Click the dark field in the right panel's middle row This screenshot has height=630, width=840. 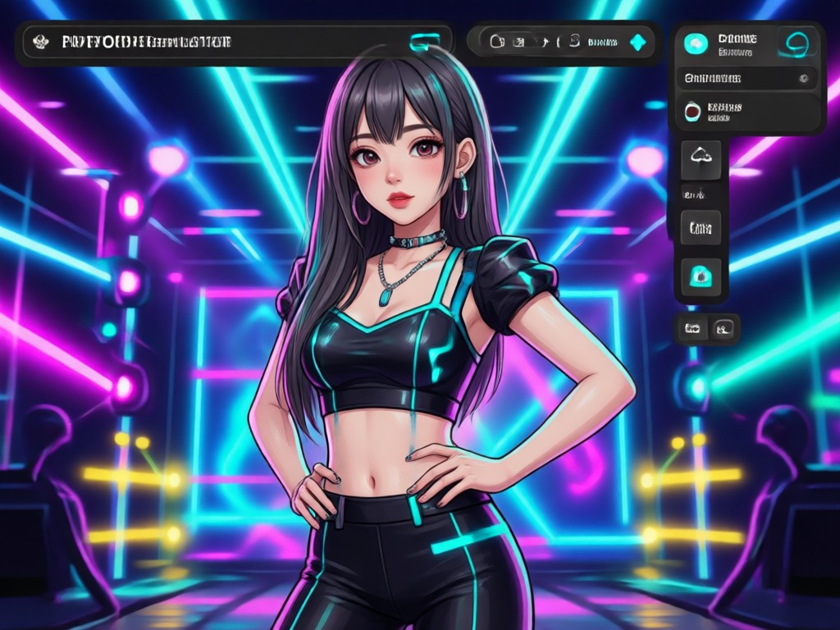click(746, 79)
